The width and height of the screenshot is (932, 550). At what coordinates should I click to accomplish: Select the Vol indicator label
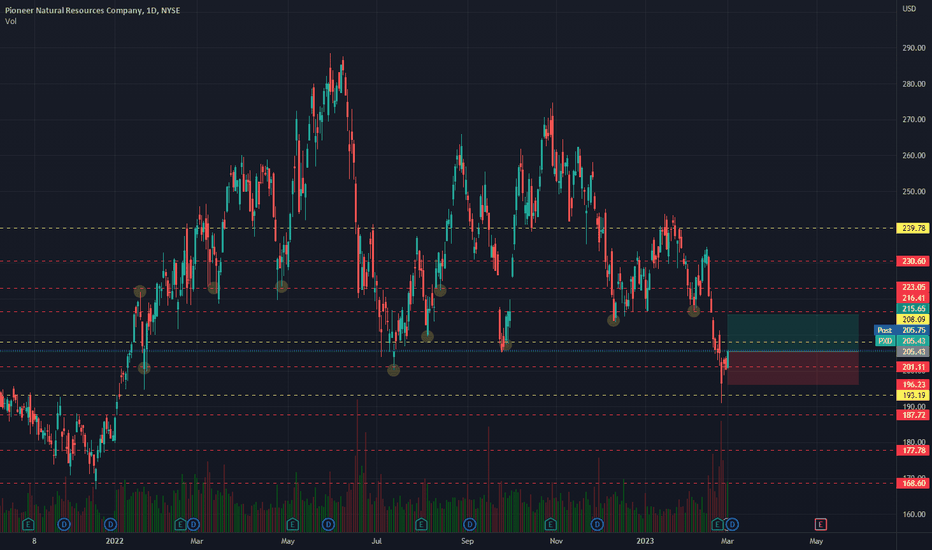coord(11,21)
